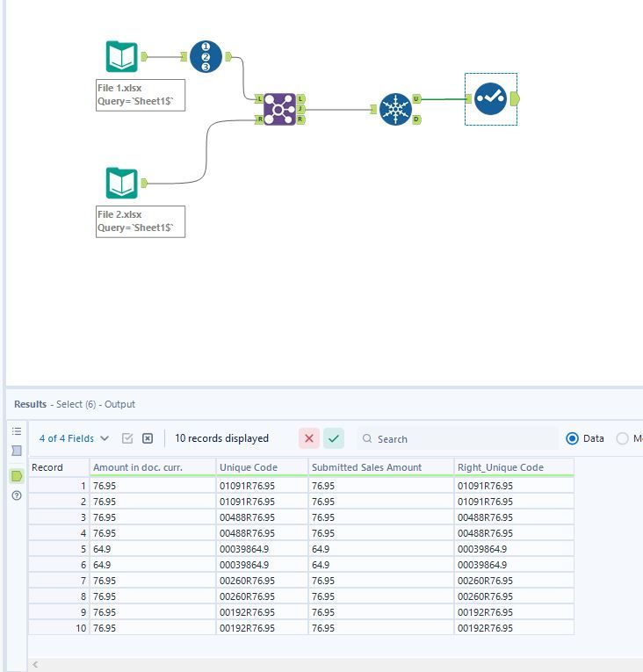The width and height of the screenshot is (643, 672).
Task: Click the red X cancel changes button
Action: click(309, 438)
